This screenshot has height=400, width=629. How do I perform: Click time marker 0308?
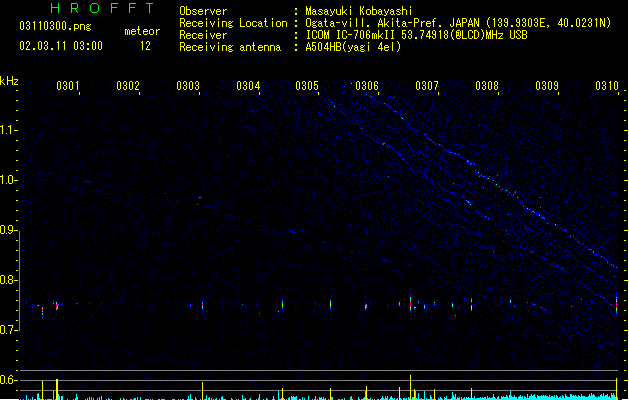(x=487, y=86)
